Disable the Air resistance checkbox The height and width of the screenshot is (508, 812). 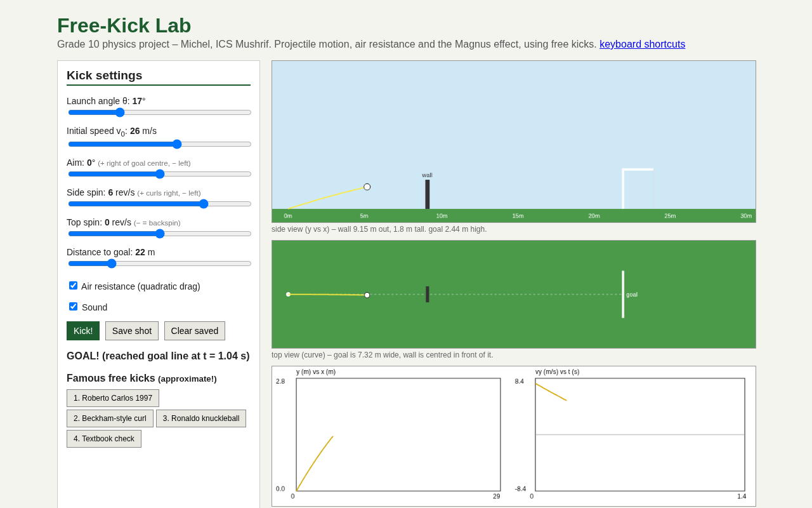click(73, 286)
